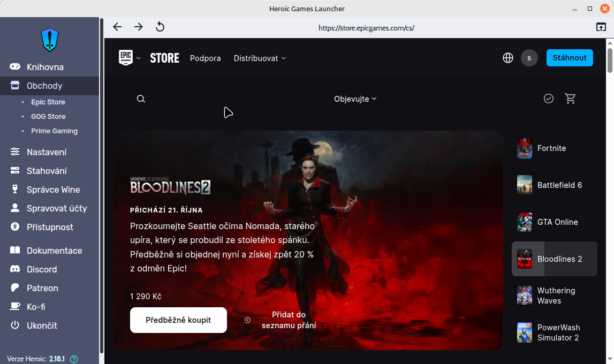The width and height of the screenshot is (614, 364).
Task: Click the globe language icon
Action: coord(507,58)
